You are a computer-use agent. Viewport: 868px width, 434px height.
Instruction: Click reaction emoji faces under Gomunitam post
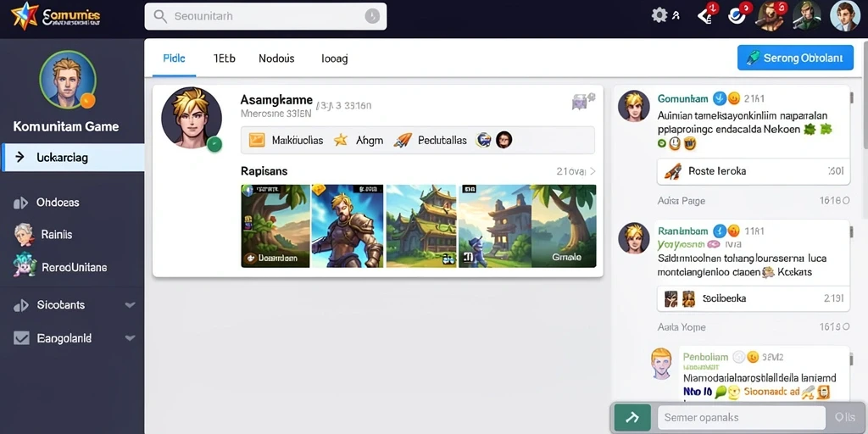coord(677,144)
